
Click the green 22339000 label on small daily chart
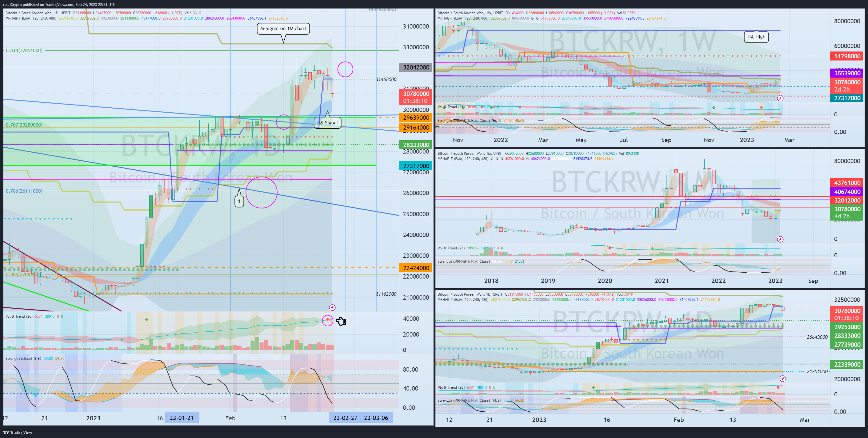click(848, 364)
